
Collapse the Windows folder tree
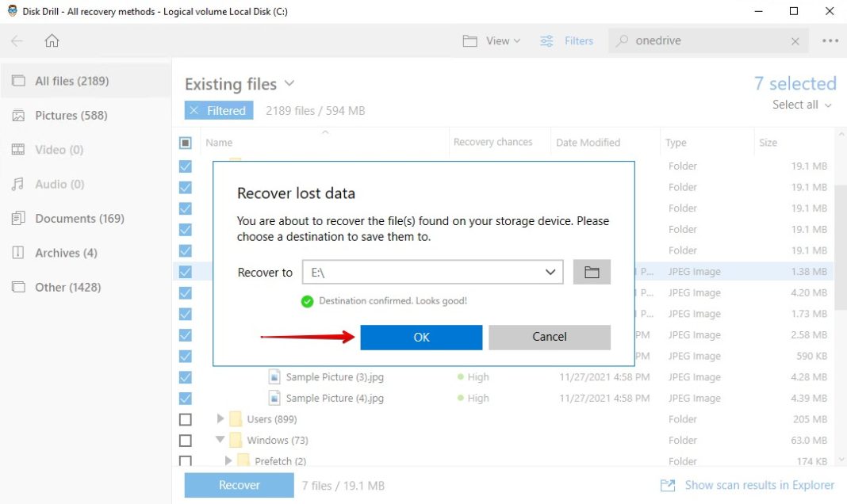(220, 440)
